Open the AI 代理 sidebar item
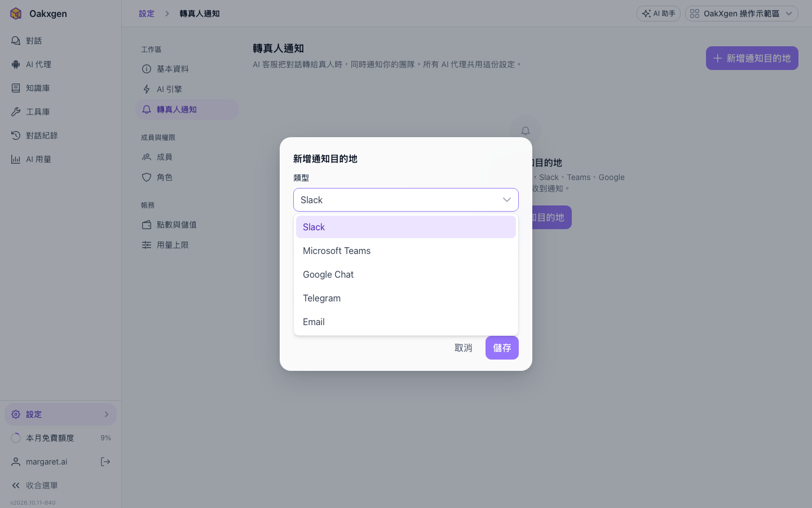Screen dimensions: 812x508 [x=60, y=64]
